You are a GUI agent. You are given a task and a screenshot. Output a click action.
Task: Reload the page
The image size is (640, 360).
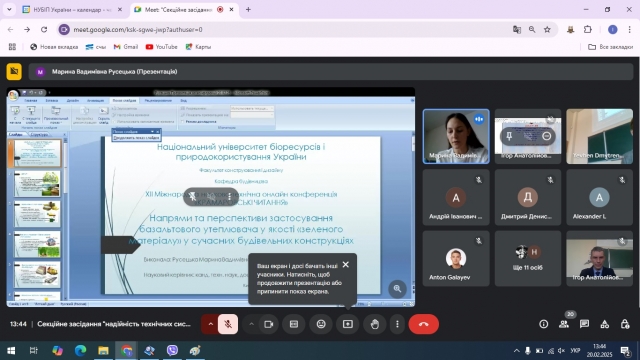(x=44, y=29)
